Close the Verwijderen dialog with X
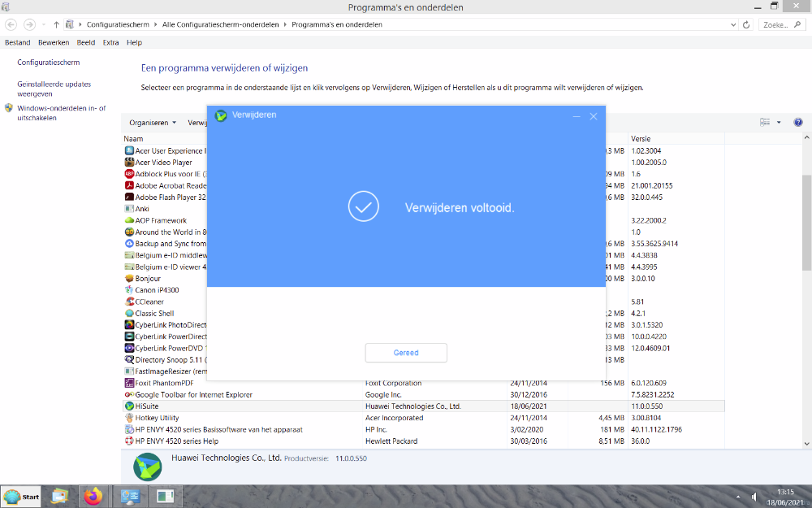 click(x=594, y=116)
